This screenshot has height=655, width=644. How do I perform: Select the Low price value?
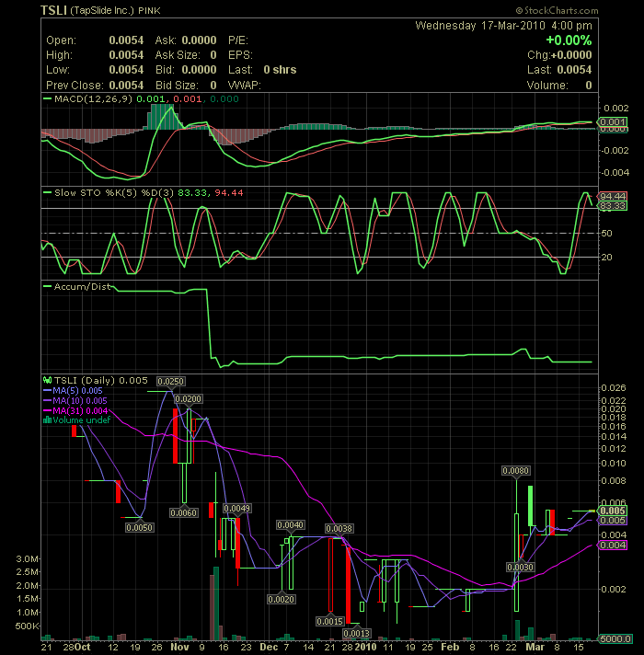pyautogui.click(x=126, y=70)
